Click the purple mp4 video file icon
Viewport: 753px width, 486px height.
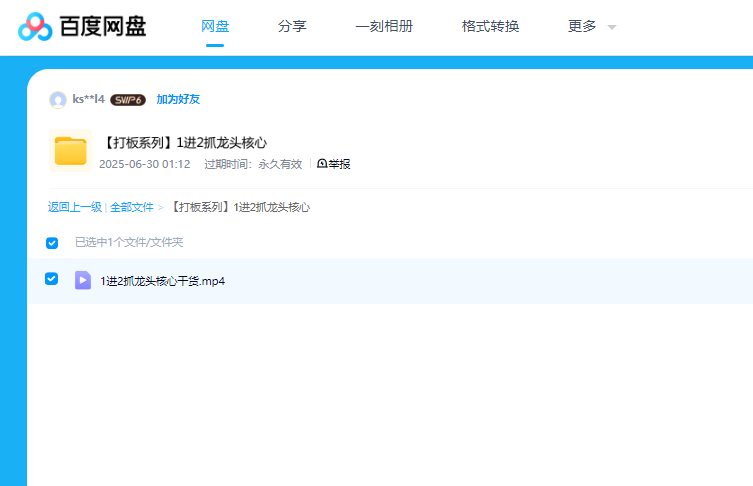click(83, 280)
